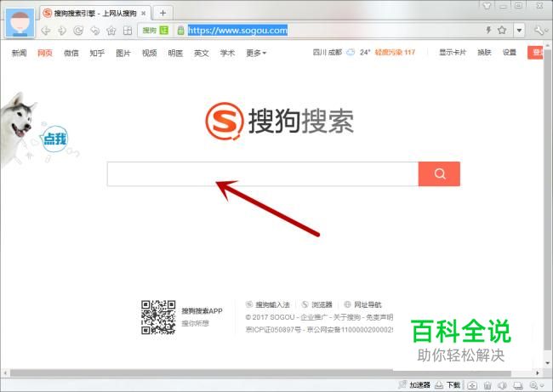The image size is (553, 392).
Task: Open the 视频 search category
Action: [149, 53]
